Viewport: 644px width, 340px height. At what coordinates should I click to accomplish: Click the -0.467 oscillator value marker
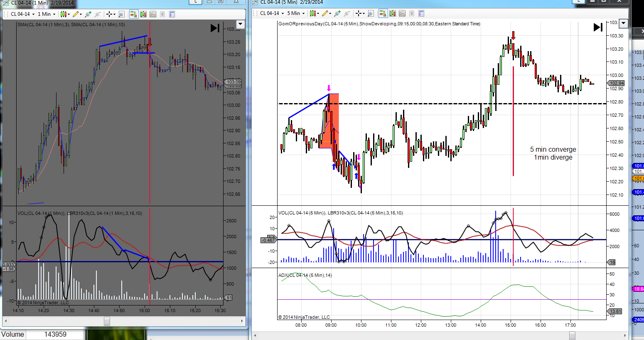tap(268, 240)
